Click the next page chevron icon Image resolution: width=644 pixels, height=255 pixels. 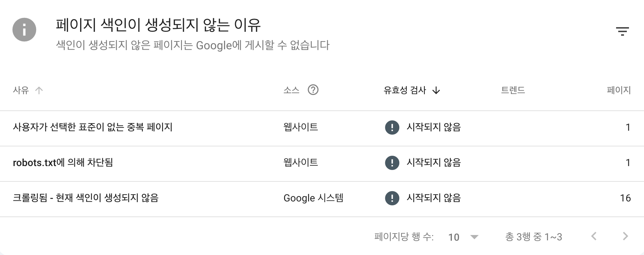tap(625, 236)
